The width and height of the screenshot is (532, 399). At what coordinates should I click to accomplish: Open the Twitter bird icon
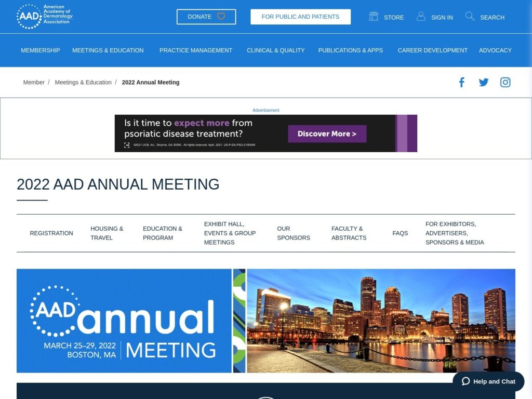pyautogui.click(x=484, y=82)
